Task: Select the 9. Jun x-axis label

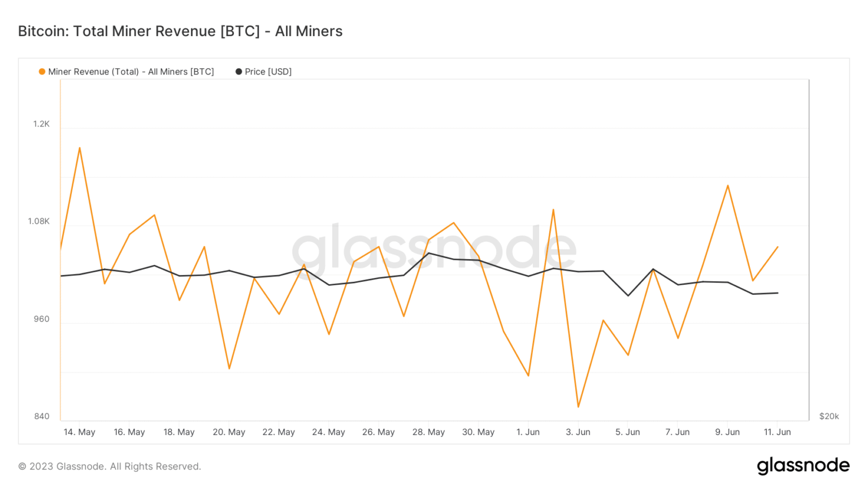Action: pyautogui.click(x=727, y=432)
